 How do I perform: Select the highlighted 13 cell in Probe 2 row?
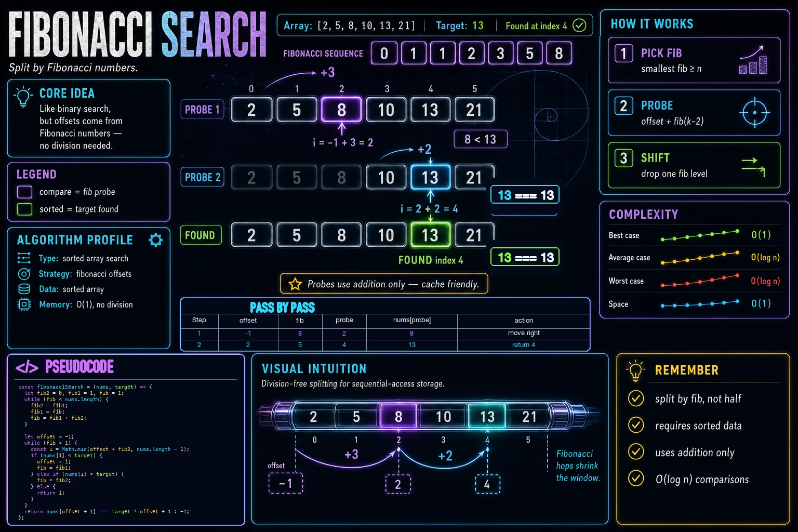pyautogui.click(x=430, y=178)
